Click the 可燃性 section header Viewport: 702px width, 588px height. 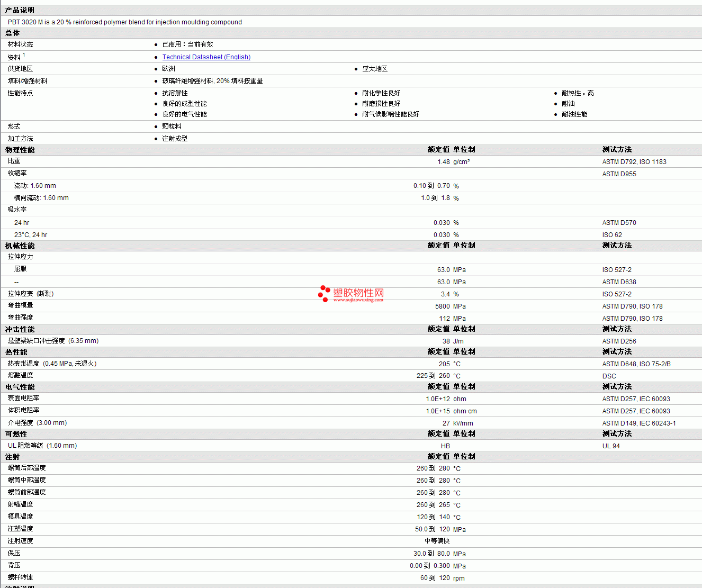[16, 434]
